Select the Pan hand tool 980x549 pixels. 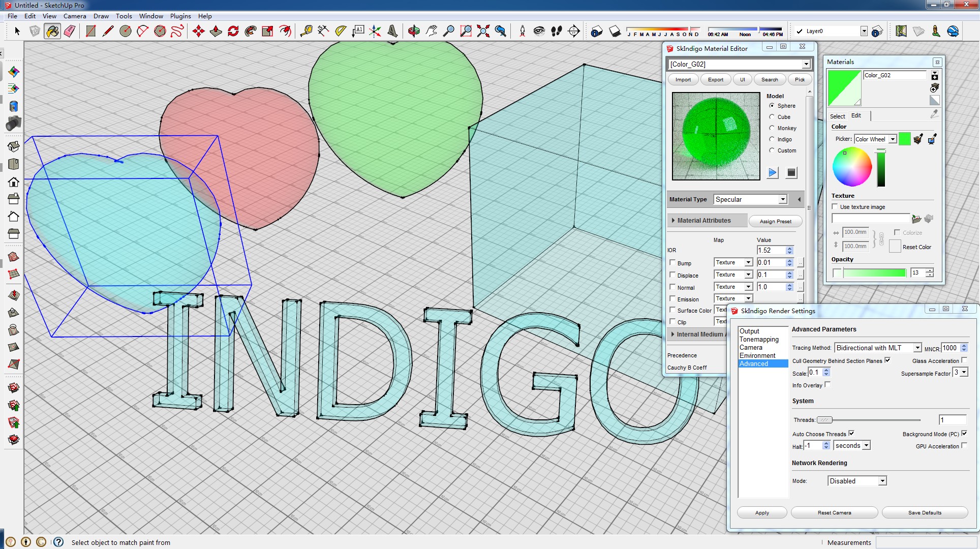tap(431, 32)
